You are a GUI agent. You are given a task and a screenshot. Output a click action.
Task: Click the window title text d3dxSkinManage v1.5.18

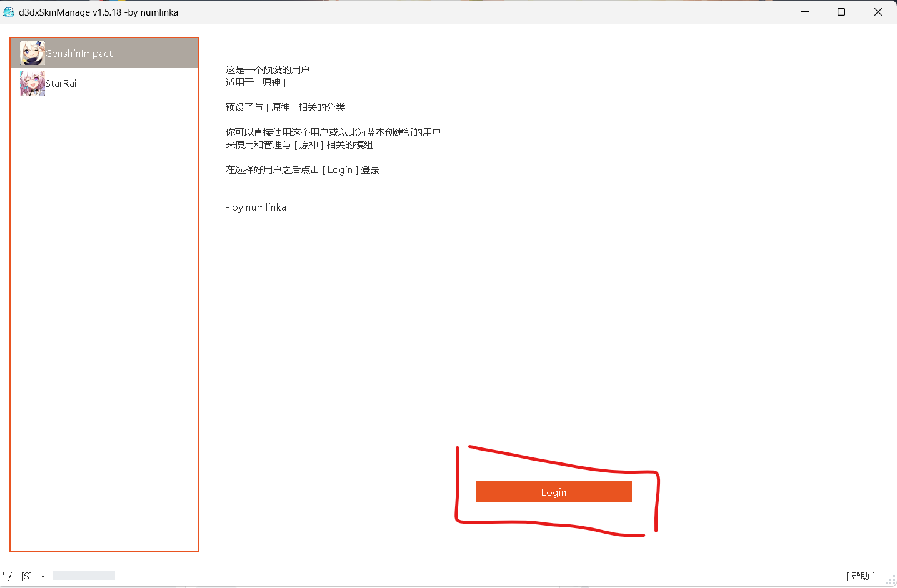[98, 12]
